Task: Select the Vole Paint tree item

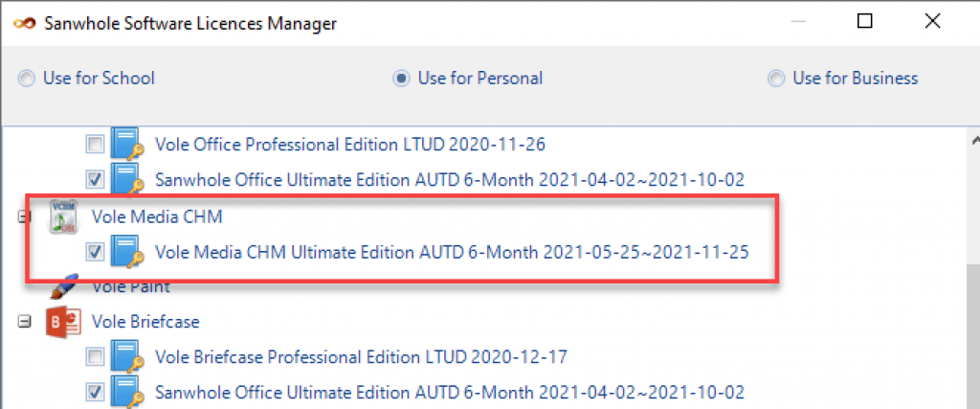Action: click(130, 286)
